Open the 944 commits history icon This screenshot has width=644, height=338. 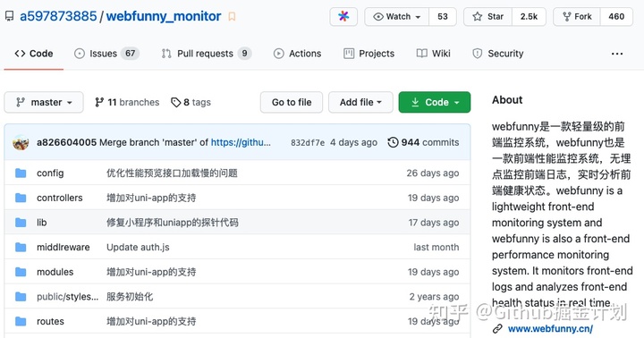point(393,142)
